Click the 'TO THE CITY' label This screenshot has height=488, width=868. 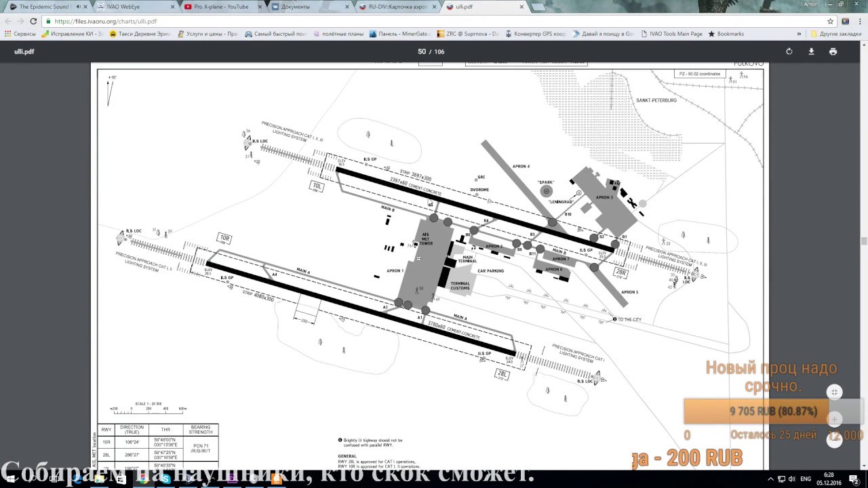point(629,319)
